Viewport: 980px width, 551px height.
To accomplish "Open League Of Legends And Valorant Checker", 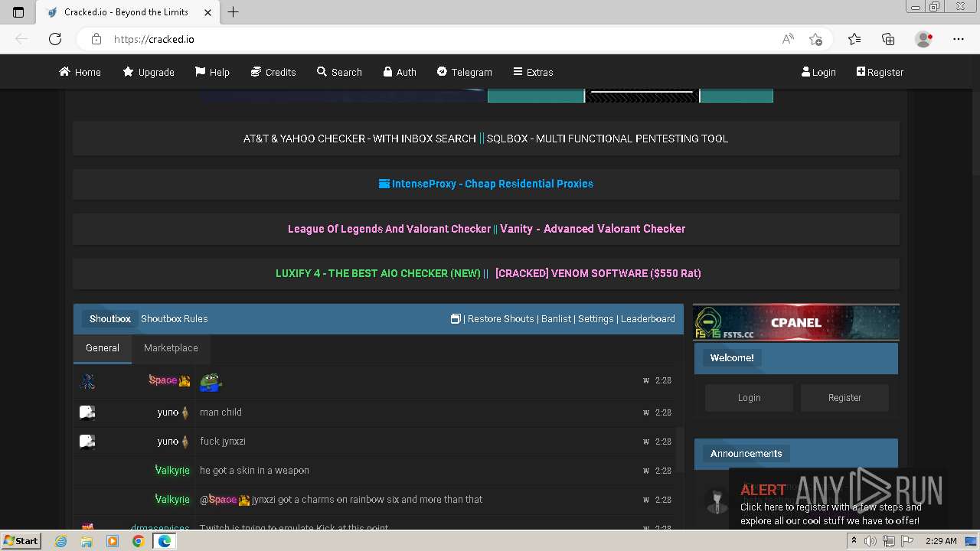I will (x=389, y=229).
